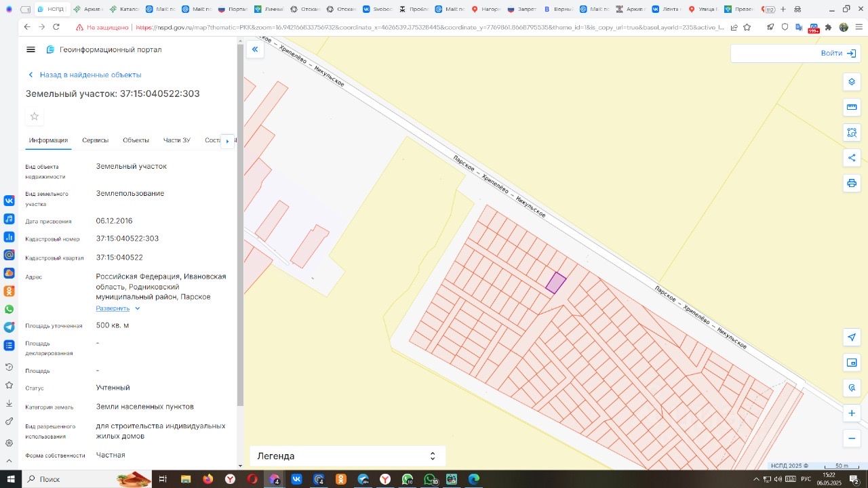Switch to the Информация tab
868x488 pixels.
point(48,140)
